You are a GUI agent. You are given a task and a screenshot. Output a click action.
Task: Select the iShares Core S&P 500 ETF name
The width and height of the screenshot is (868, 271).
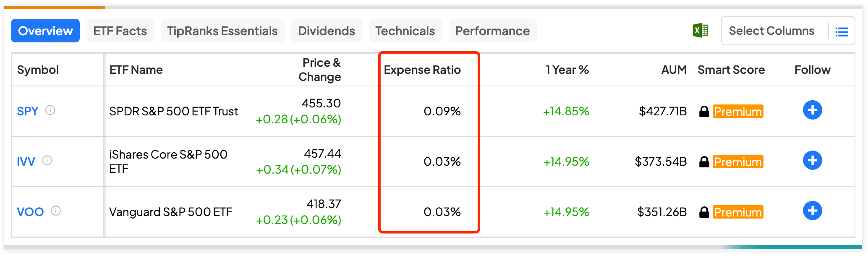[x=168, y=162]
